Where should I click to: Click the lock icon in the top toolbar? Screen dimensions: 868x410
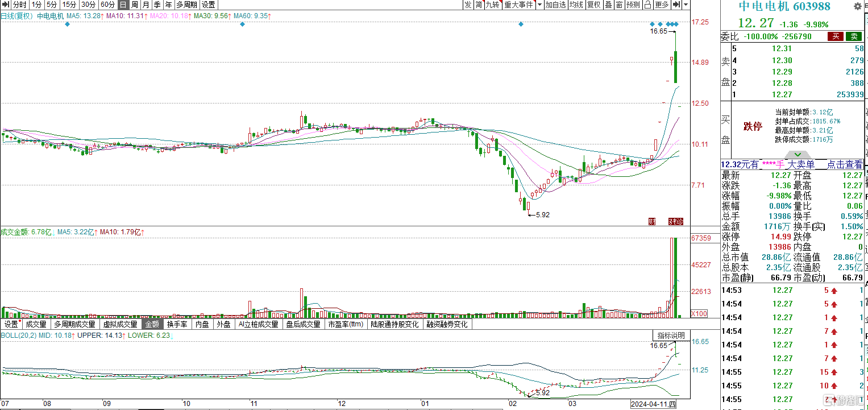tap(647, 5)
